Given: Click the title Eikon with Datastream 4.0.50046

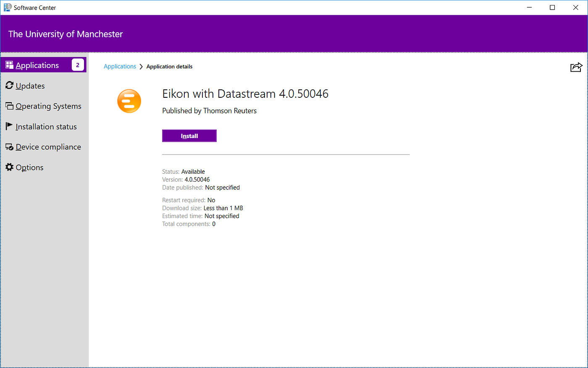Looking at the screenshot, I should coord(245,94).
